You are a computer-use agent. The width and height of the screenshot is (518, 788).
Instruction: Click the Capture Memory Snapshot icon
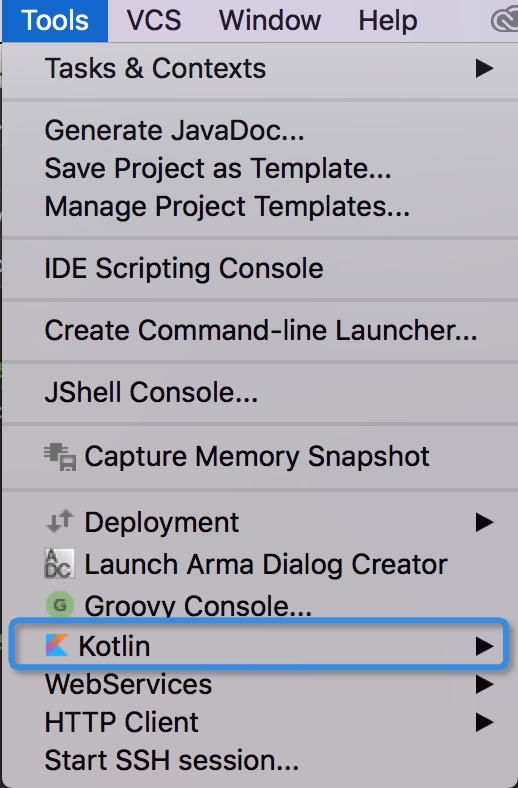(60, 456)
